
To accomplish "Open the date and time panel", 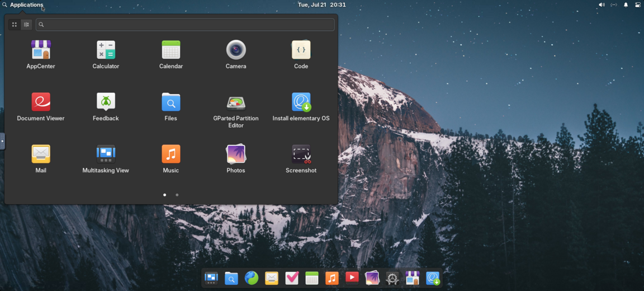I will point(322,5).
